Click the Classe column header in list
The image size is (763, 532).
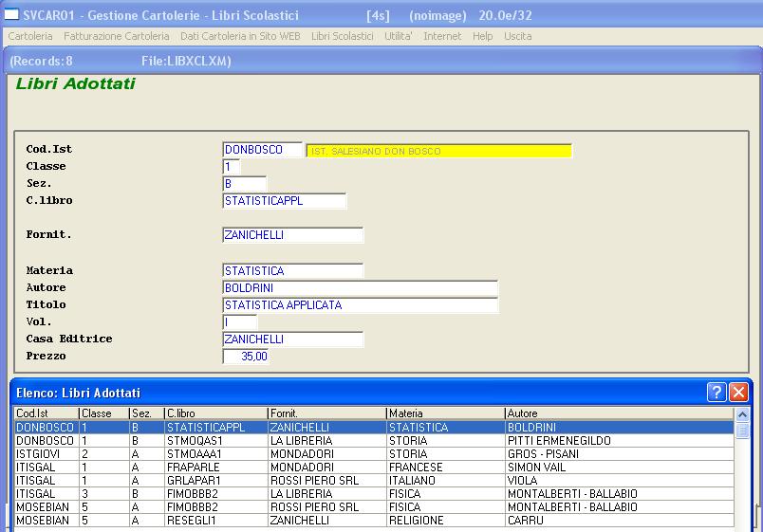coord(104,413)
